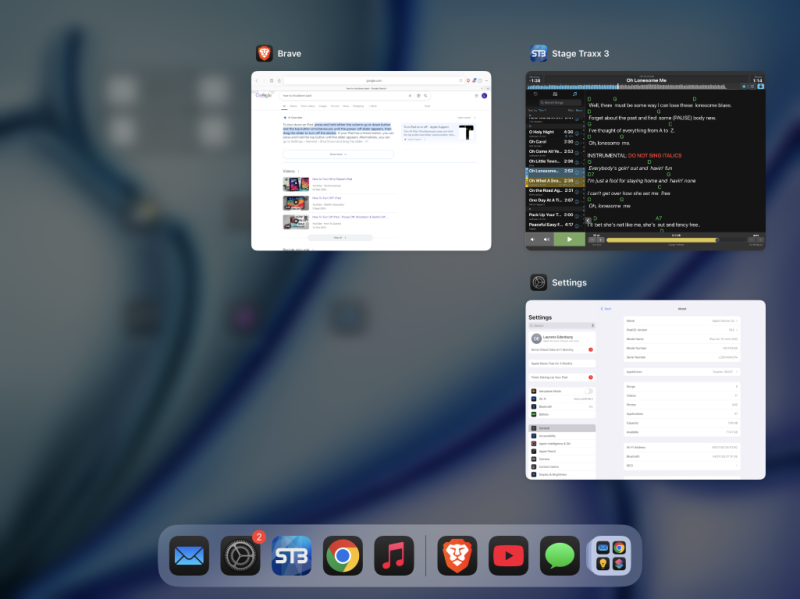Hit the green play button in Stage Traxx

[x=569, y=239]
